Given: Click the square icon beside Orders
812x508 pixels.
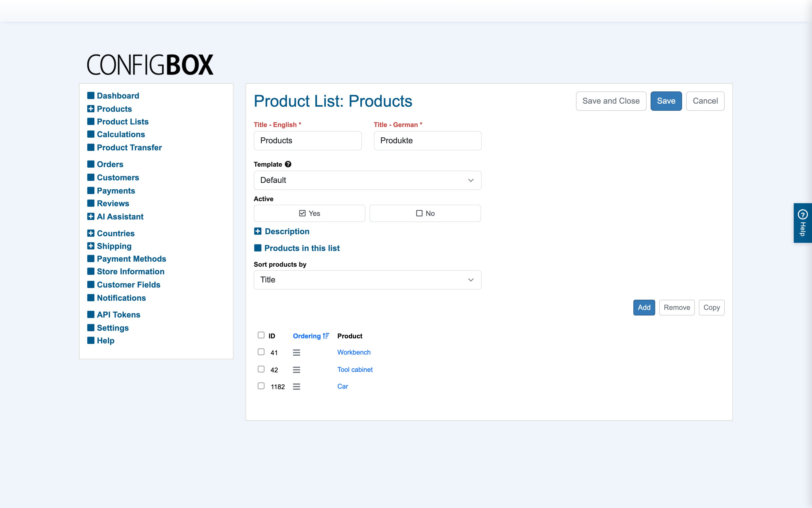Looking at the screenshot, I should point(91,164).
